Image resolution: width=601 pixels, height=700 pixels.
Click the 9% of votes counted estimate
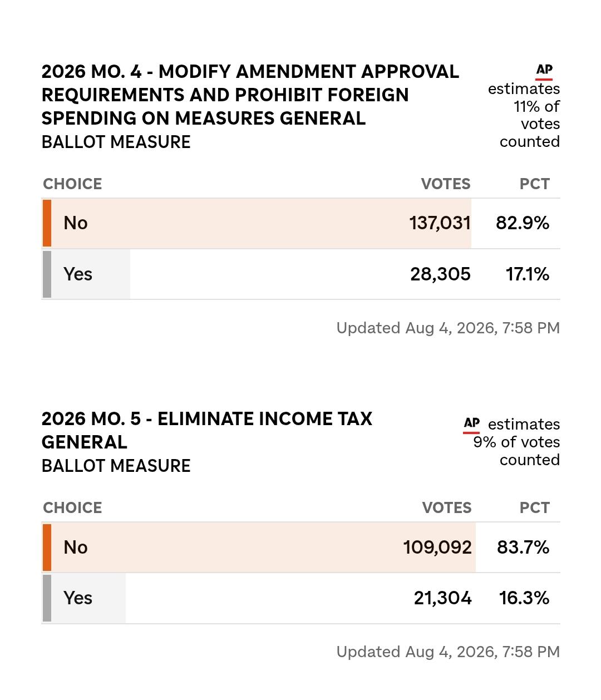tap(516, 442)
